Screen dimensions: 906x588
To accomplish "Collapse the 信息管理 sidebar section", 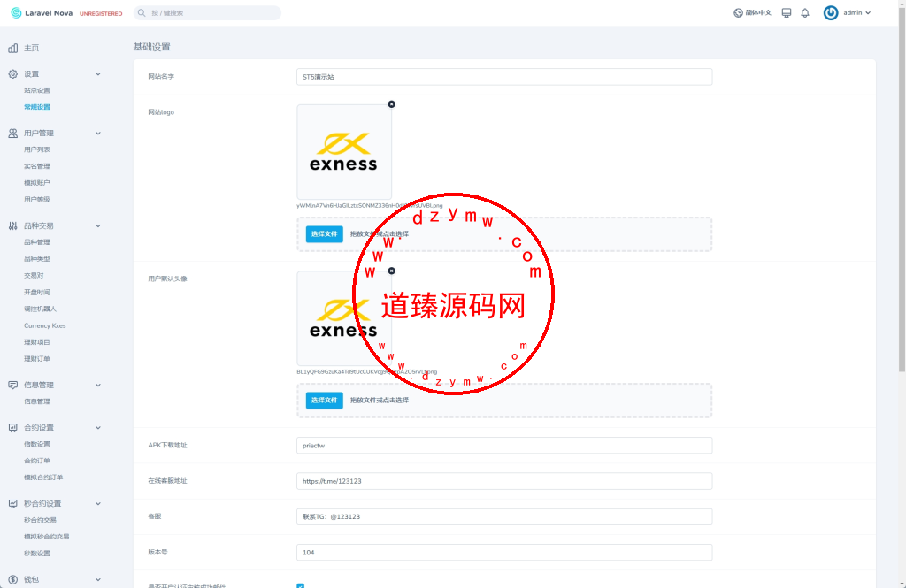I will (98, 385).
